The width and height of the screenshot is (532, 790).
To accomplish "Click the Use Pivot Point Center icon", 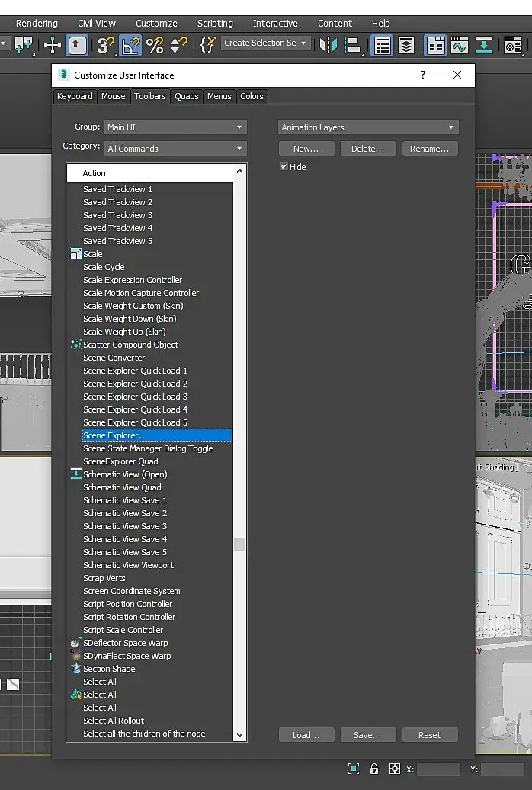I will coord(24,45).
